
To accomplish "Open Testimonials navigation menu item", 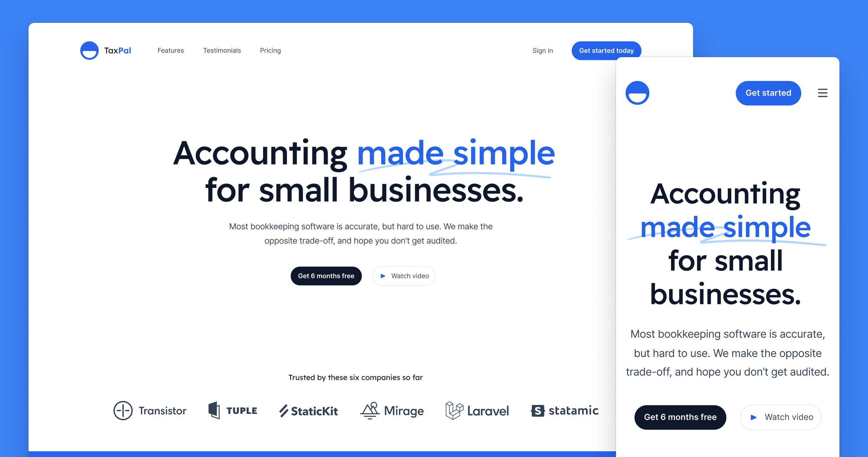I will [222, 51].
